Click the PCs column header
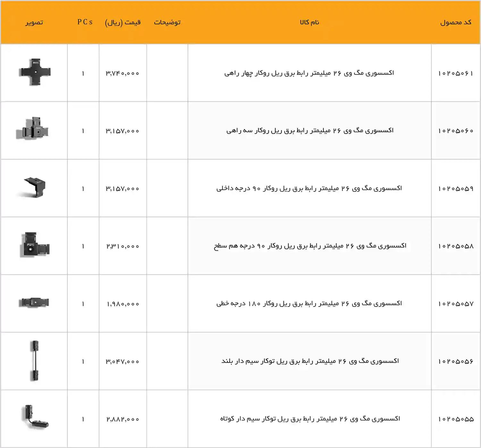 click(84, 22)
